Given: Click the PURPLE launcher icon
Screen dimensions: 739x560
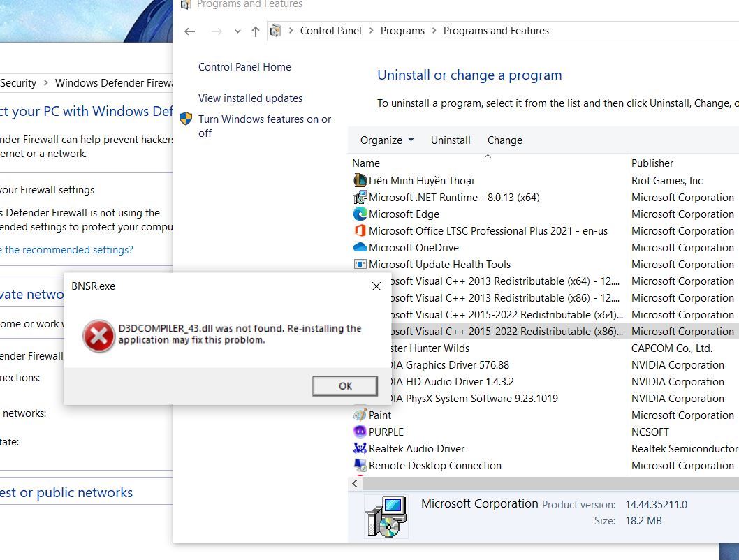Looking at the screenshot, I should (x=359, y=432).
